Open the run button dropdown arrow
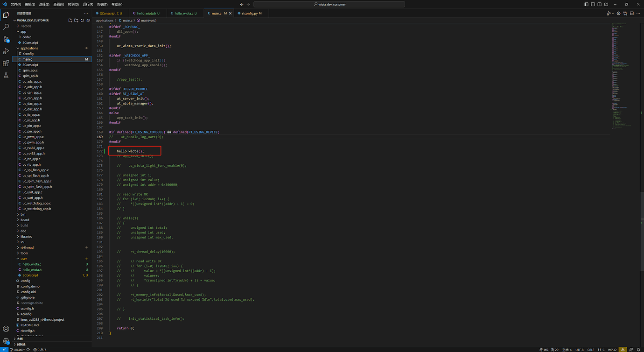This screenshot has height=352, width=644. [x=613, y=14]
